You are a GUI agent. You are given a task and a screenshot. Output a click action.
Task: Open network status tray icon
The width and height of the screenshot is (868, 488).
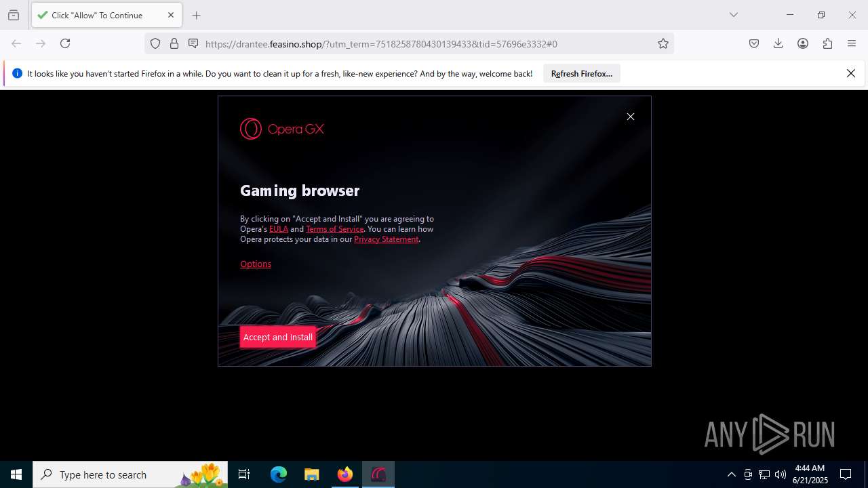[764, 474]
